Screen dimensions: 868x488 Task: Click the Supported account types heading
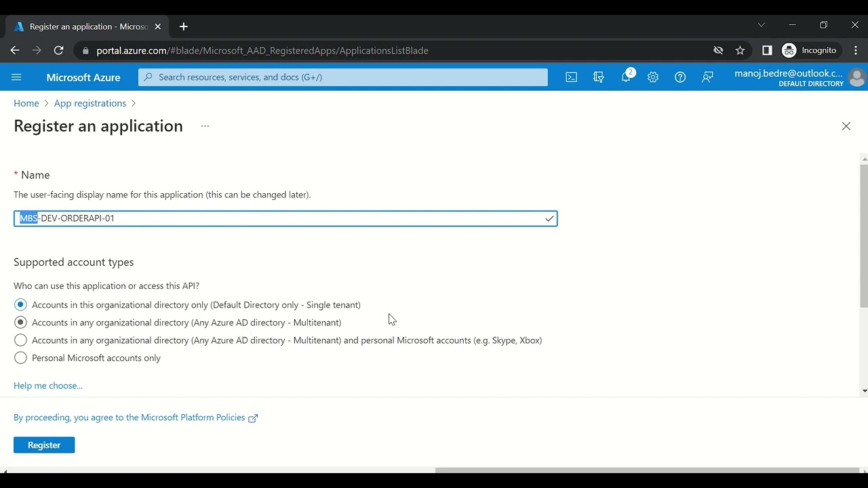[x=74, y=262]
